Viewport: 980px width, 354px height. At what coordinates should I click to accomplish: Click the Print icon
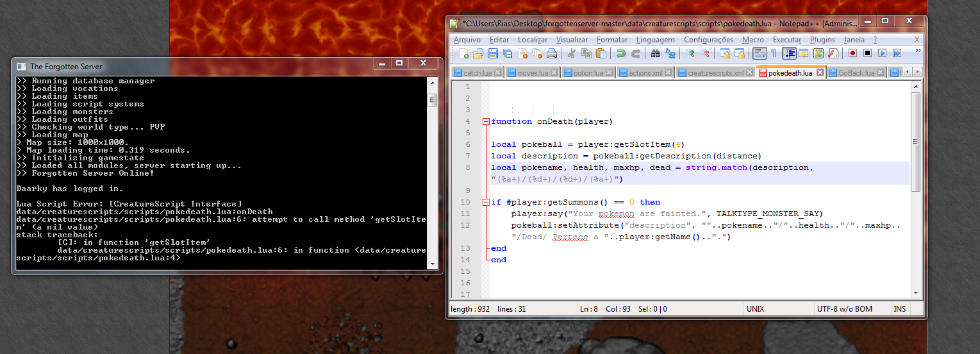(552, 53)
